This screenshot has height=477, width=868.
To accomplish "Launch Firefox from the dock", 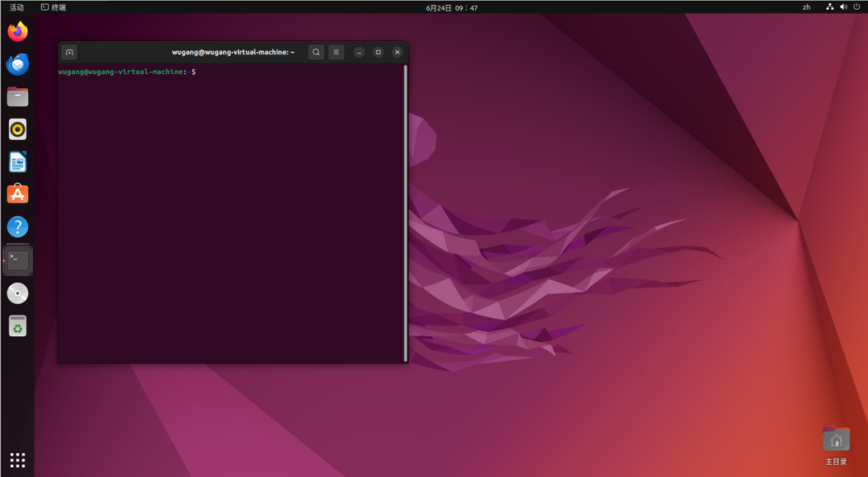I will (x=18, y=31).
